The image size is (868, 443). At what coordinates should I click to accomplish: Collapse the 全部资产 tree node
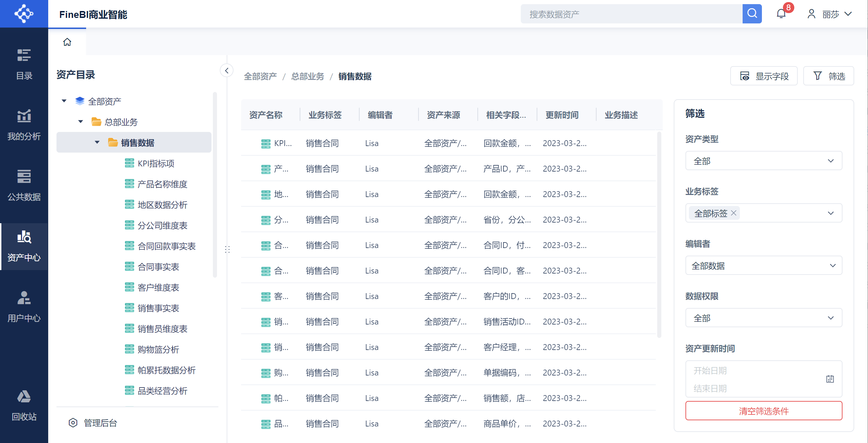[64, 101]
